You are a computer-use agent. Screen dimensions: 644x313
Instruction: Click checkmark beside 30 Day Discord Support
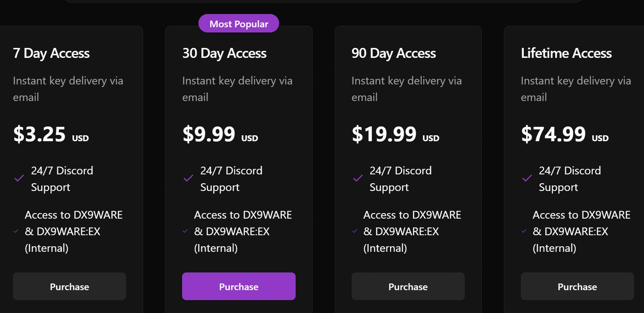(x=188, y=178)
